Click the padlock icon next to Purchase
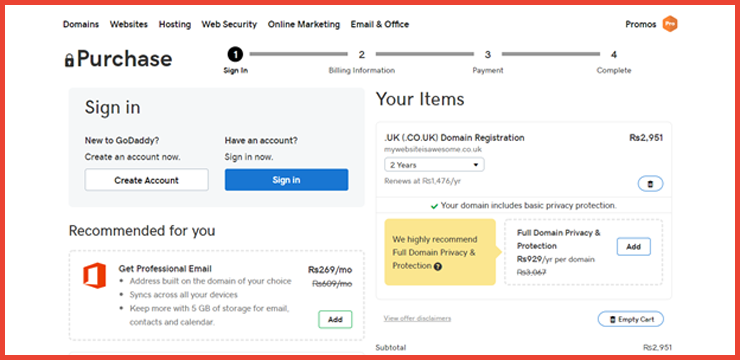This screenshot has height=360, width=740. [69, 59]
